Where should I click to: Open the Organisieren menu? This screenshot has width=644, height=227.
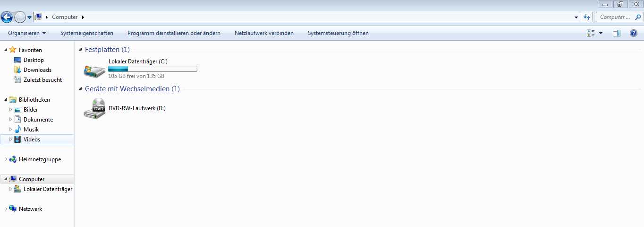(27, 33)
